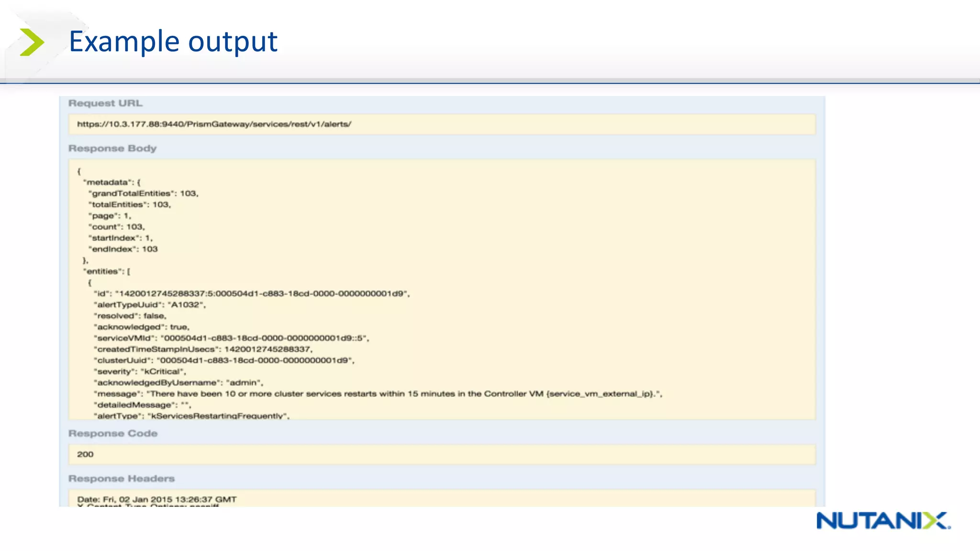Viewport: 980px width, 551px height.
Task: Click the severity kCritical line
Action: point(140,372)
